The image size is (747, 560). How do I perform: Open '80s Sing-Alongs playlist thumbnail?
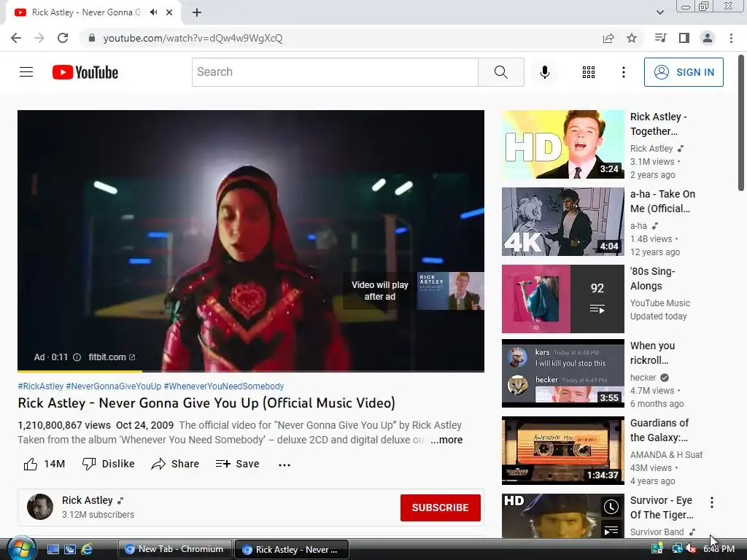click(562, 298)
